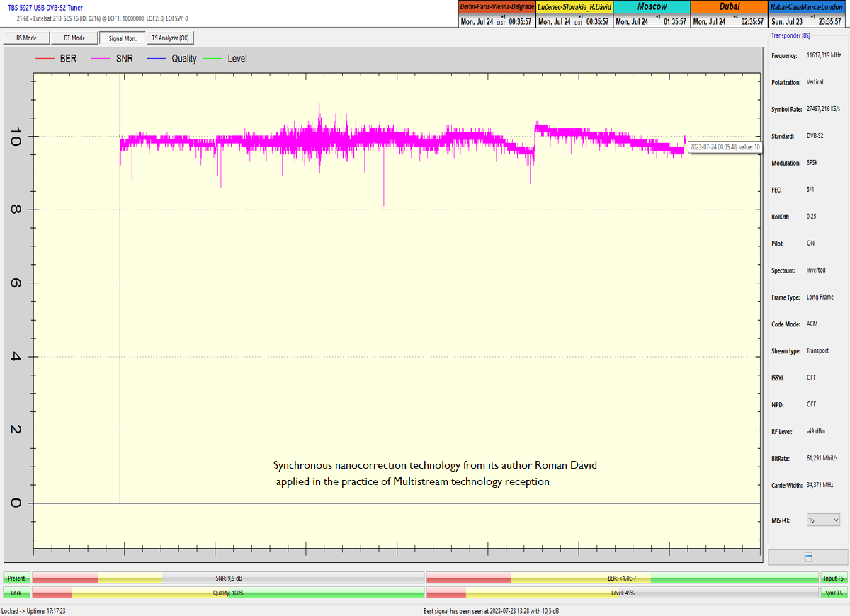The height and width of the screenshot is (616, 850).
Task: Click the Moscow world clock panel
Action: point(651,13)
